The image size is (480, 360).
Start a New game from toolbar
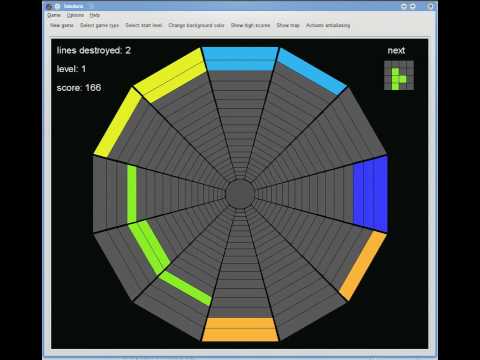point(62,25)
